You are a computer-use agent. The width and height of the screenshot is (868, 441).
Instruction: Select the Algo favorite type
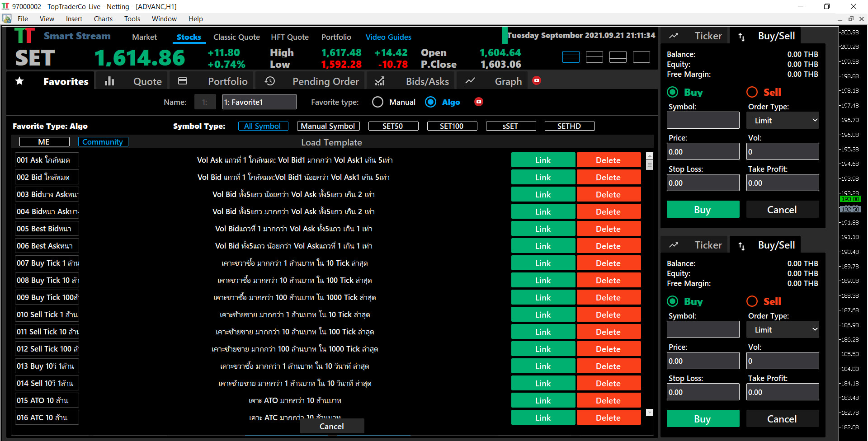click(x=431, y=102)
